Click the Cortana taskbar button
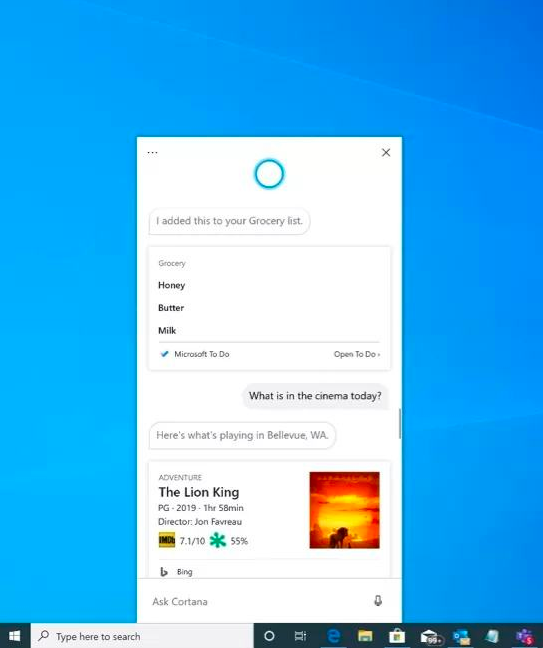 pos(269,636)
